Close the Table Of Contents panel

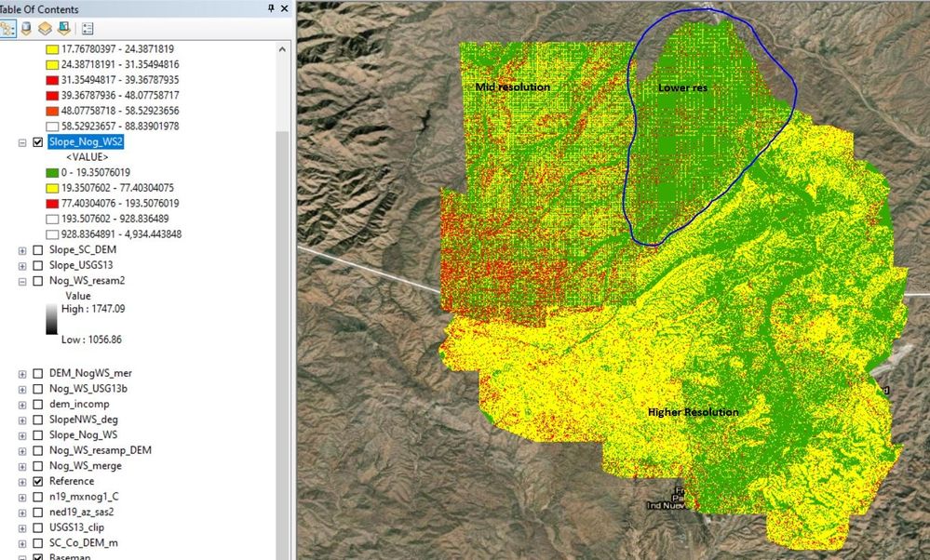tap(284, 8)
